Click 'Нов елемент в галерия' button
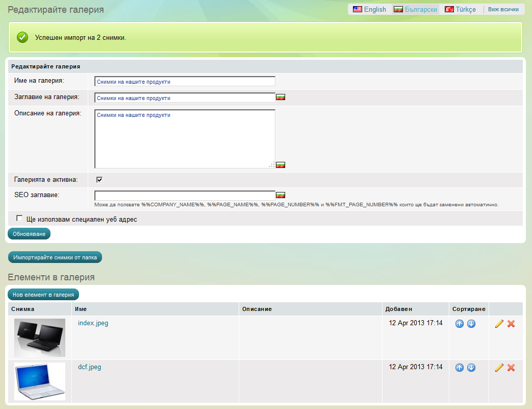 43,294
